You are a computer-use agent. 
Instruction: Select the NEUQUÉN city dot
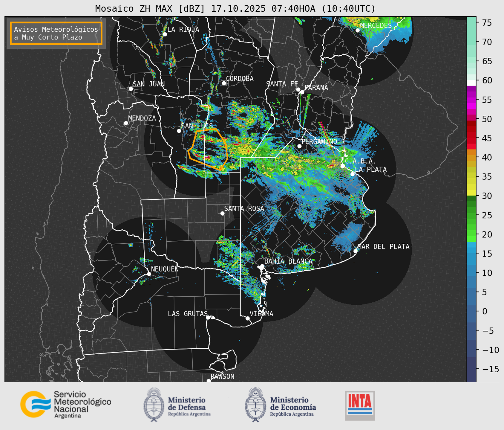point(149,274)
